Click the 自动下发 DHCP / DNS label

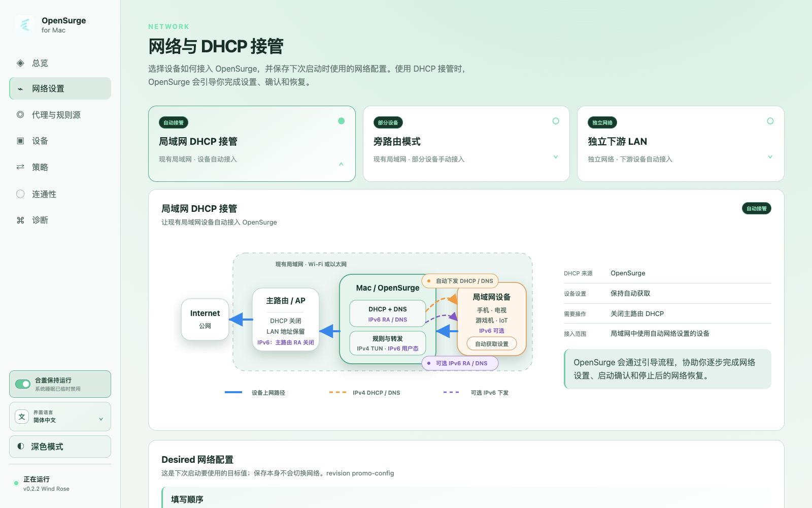(460, 281)
